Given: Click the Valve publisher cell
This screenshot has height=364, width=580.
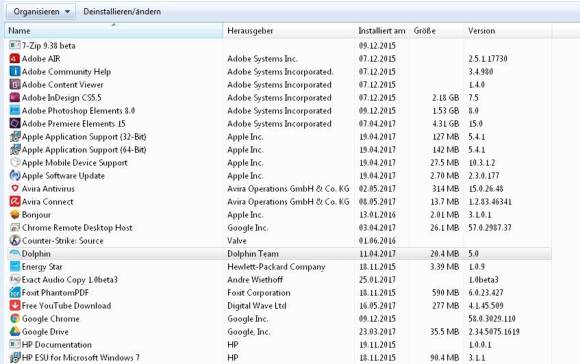Looking at the screenshot, I should coord(237,240).
